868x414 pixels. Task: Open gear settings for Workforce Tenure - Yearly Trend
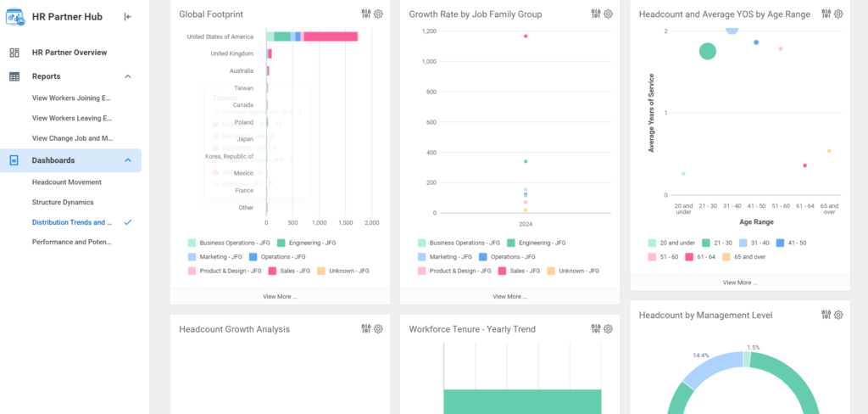coord(608,328)
